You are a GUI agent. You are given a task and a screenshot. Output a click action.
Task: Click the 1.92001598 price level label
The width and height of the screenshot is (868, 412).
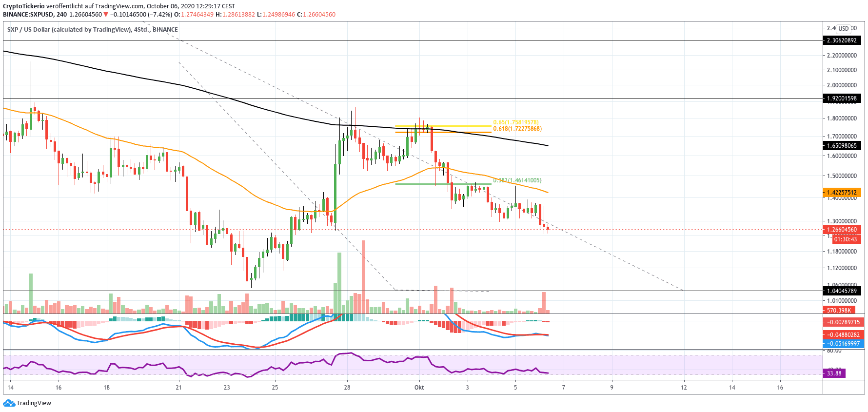pos(842,98)
